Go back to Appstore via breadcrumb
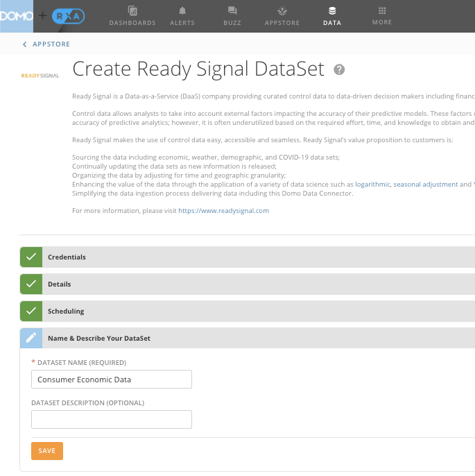The height and width of the screenshot is (476, 475). [46, 44]
